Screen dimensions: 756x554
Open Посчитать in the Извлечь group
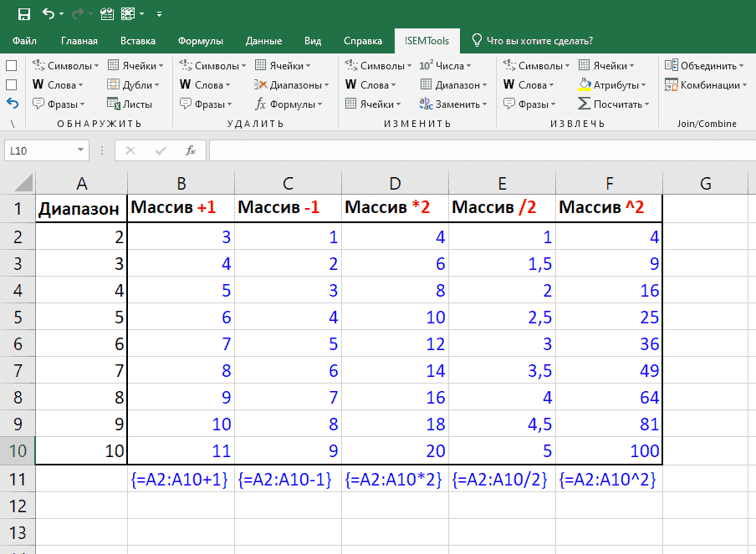(614, 104)
